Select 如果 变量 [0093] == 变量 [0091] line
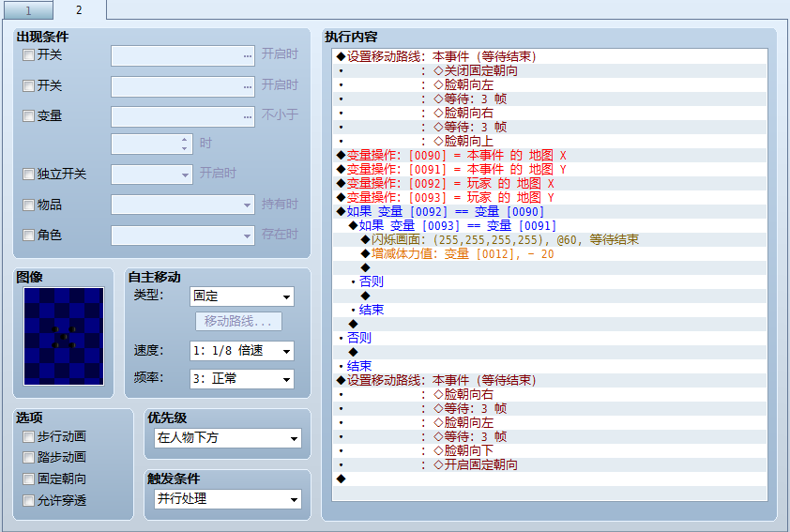The height and width of the screenshot is (532, 790). click(x=550, y=226)
